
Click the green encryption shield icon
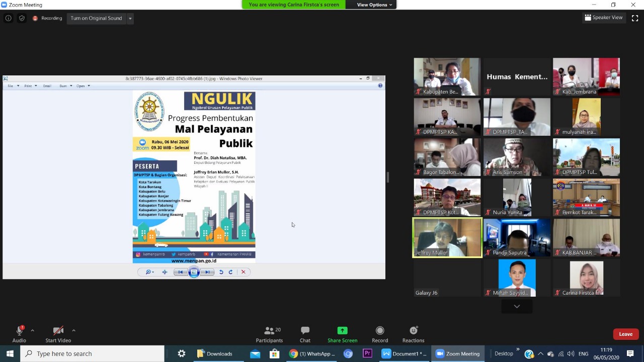point(22,18)
